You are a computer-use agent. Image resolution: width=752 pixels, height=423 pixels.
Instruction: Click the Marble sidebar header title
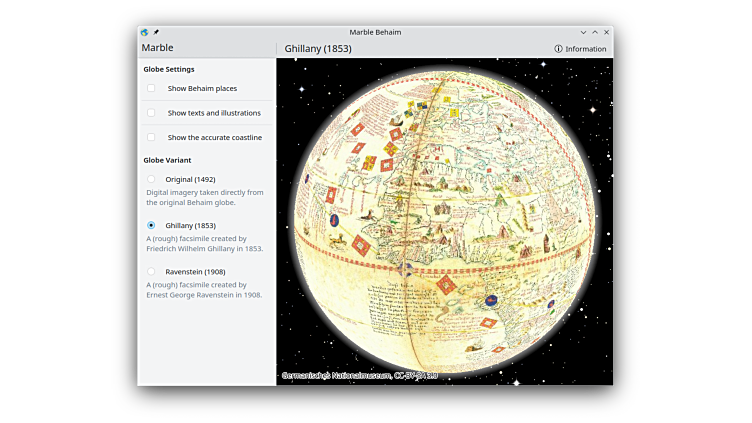click(x=157, y=48)
